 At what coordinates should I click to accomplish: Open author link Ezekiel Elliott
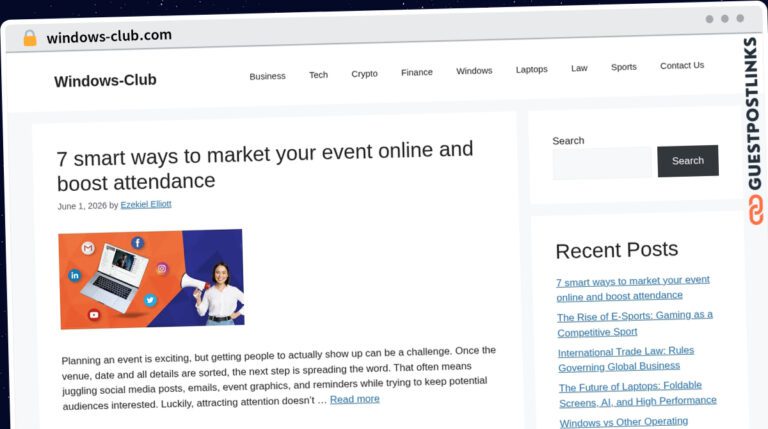[x=146, y=204]
